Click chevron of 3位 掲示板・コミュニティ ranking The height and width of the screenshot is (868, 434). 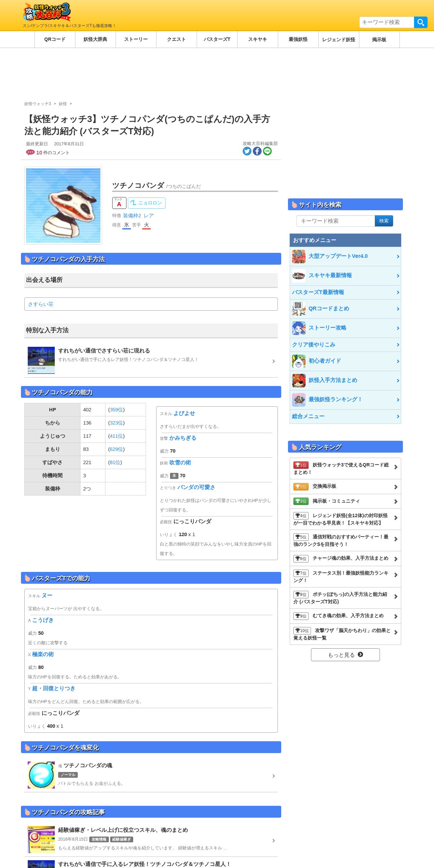coord(396,502)
